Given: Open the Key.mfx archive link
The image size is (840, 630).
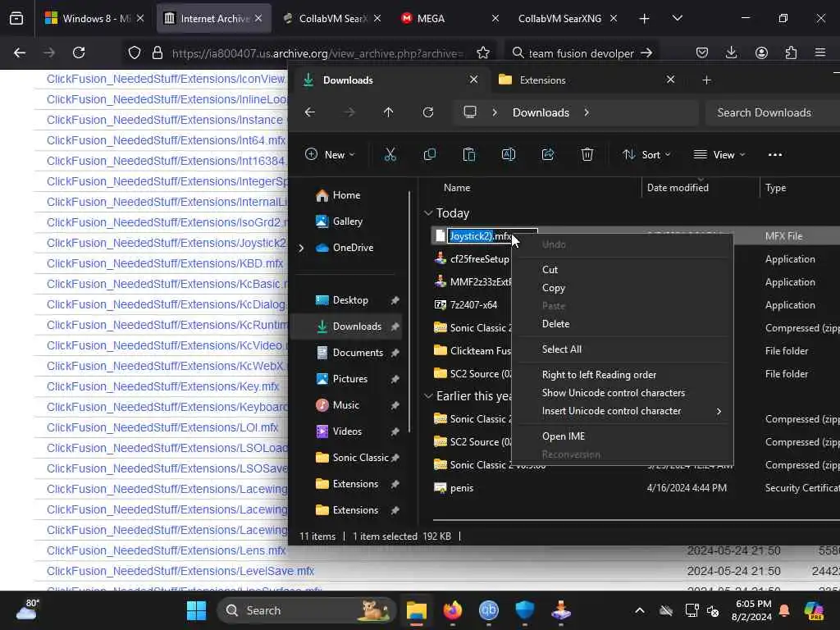Looking at the screenshot, I should [x=163, y=386].
